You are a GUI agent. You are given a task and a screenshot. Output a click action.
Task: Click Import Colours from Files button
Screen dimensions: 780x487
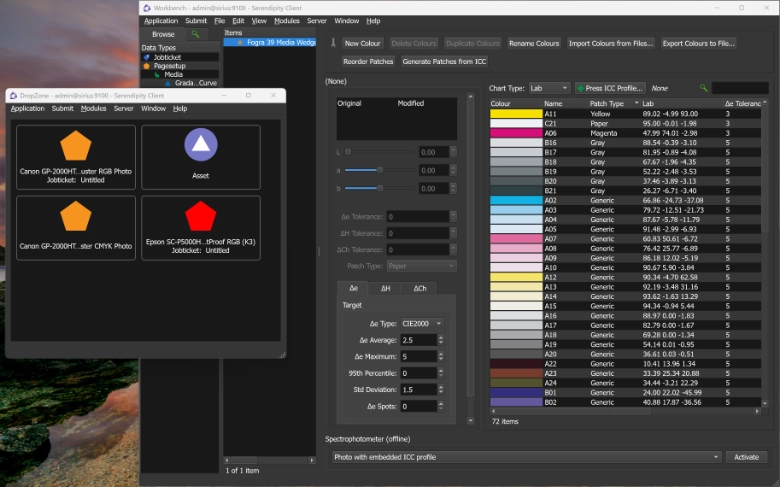pyautogui.click(x=610, y=43)
